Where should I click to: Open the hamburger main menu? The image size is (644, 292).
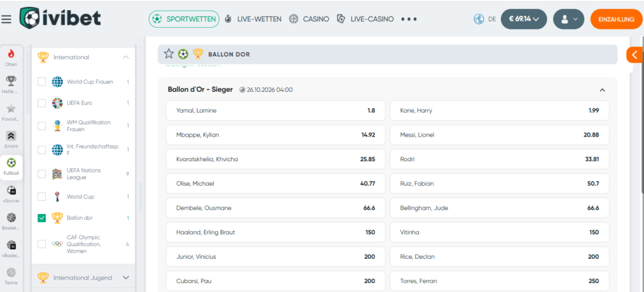coord(6,20)
